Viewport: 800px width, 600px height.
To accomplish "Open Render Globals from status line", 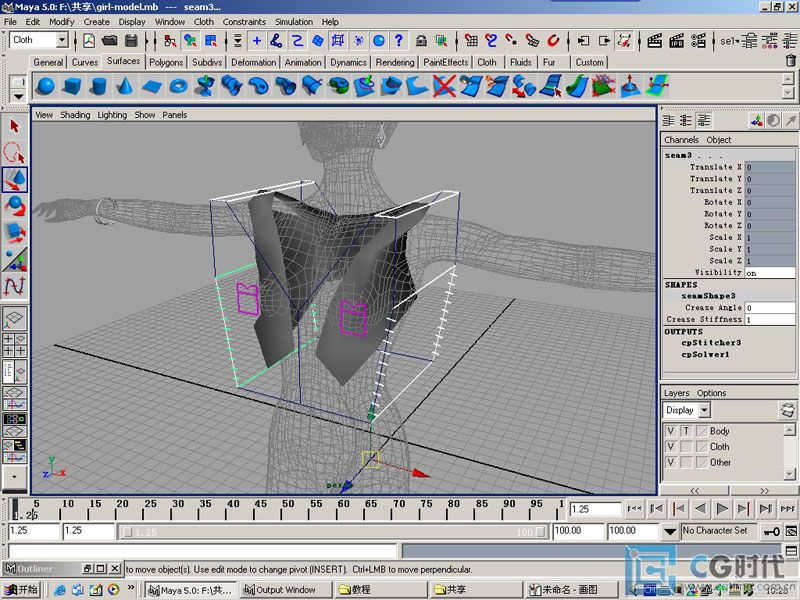I will click(698, 40).
